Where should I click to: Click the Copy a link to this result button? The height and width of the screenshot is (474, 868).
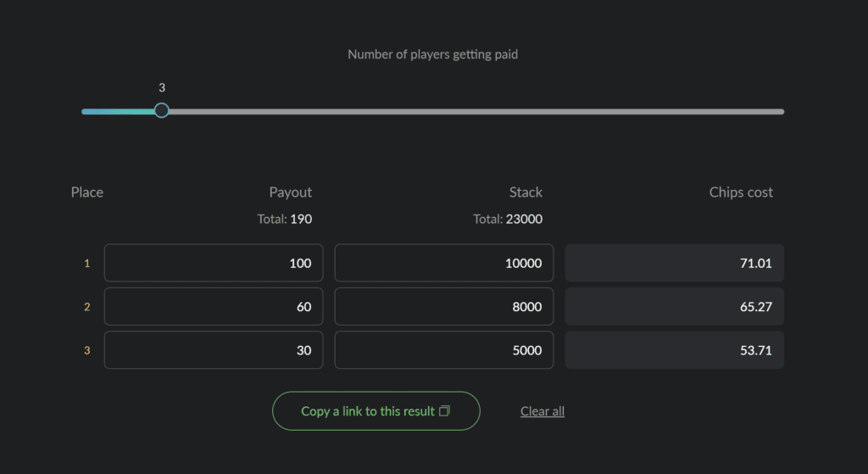(376, 411)
